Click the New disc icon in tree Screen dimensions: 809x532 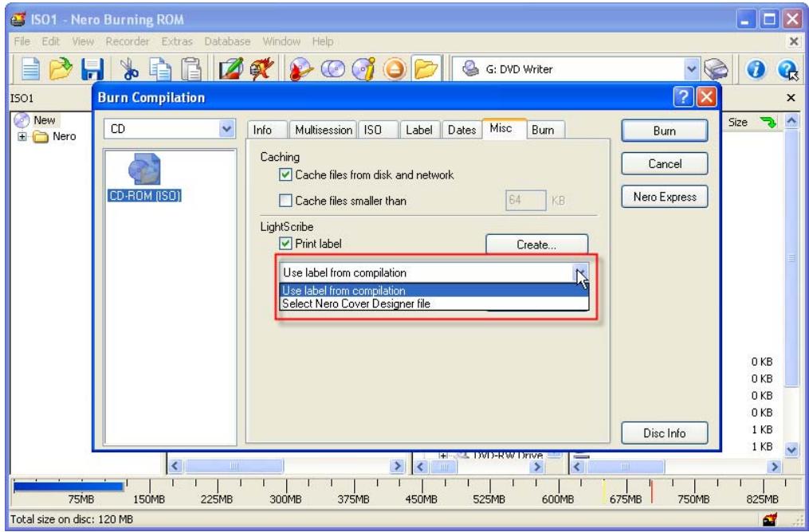[x=22, y=120]
